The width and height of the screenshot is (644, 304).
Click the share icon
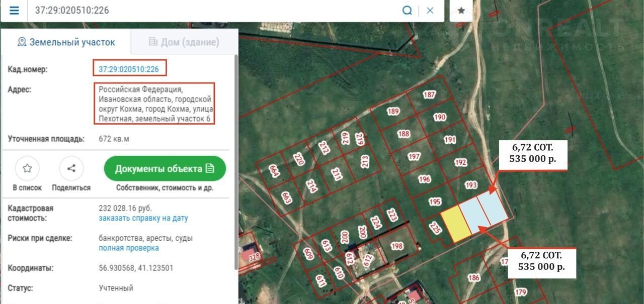[x=71, y=169]
